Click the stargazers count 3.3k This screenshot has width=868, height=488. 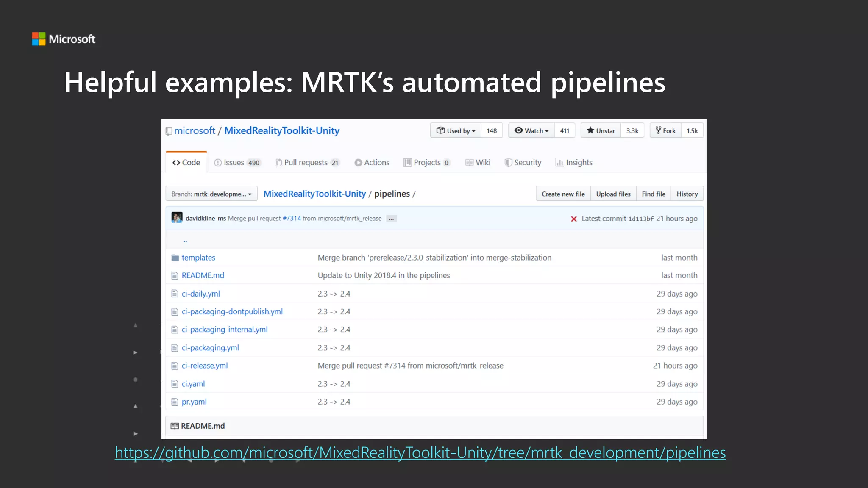[632, 130]
